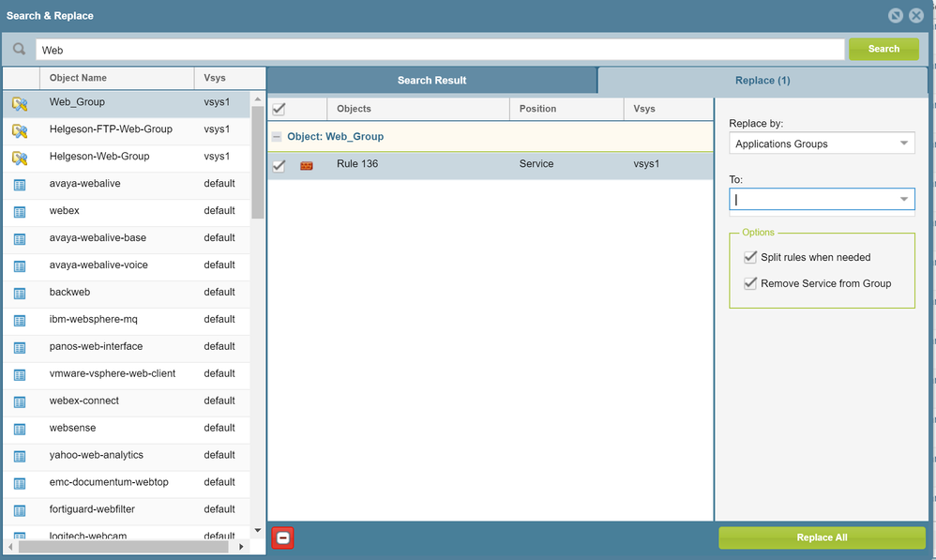Viewport: 936px width, 560px height.
Task: Click the red remove button at bottom
Action: [282, 537]
